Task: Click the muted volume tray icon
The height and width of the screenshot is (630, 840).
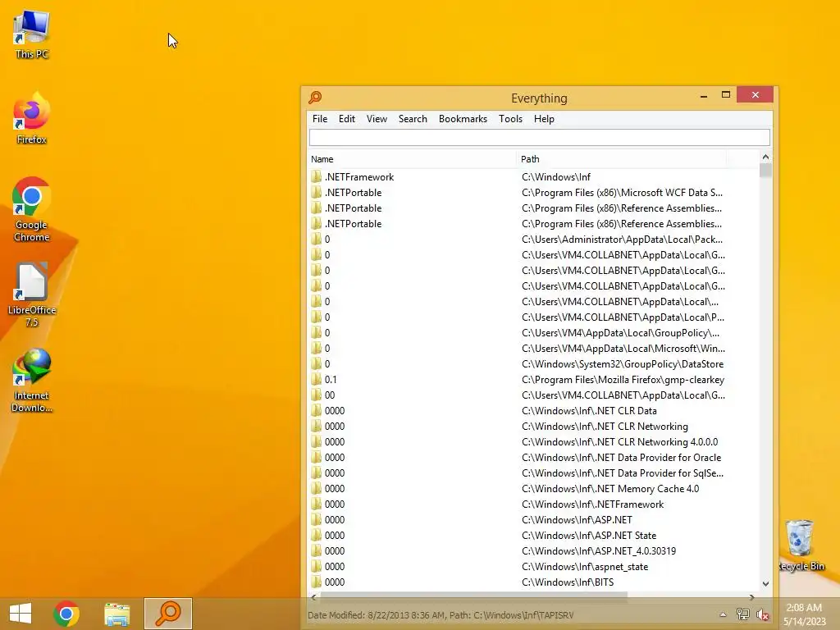Action: point(762,614)
